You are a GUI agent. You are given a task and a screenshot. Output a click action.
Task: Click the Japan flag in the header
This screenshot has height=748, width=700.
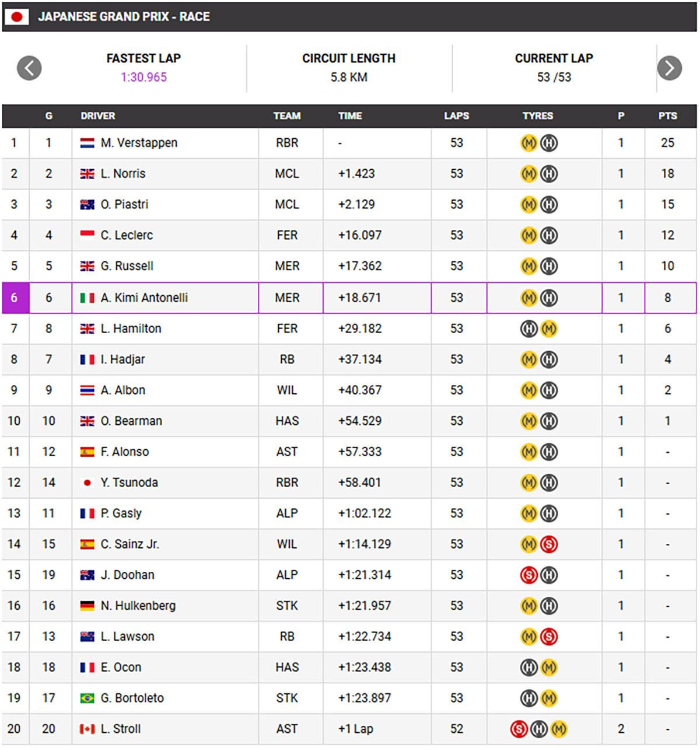(17, 17)
